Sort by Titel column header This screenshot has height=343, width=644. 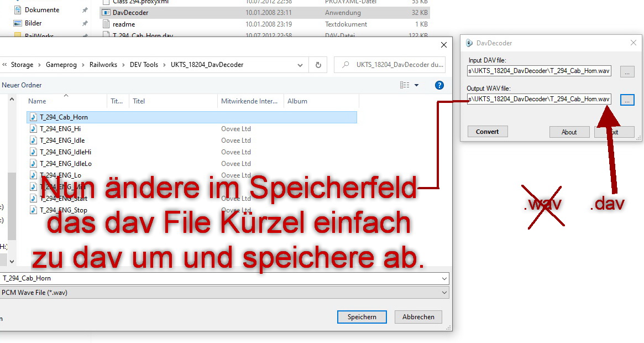[x=174, y=101]
